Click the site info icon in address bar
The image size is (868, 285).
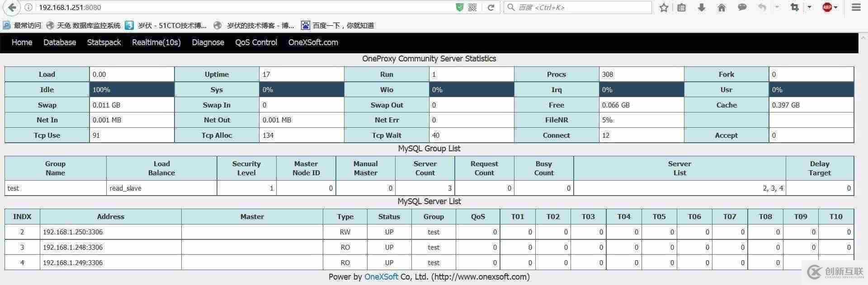coord(28,7)
